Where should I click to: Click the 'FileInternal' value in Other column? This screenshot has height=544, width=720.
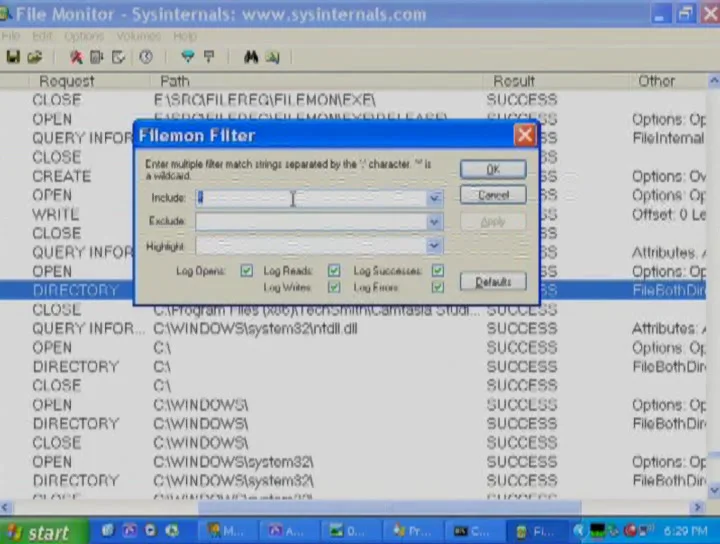(669, 138)
